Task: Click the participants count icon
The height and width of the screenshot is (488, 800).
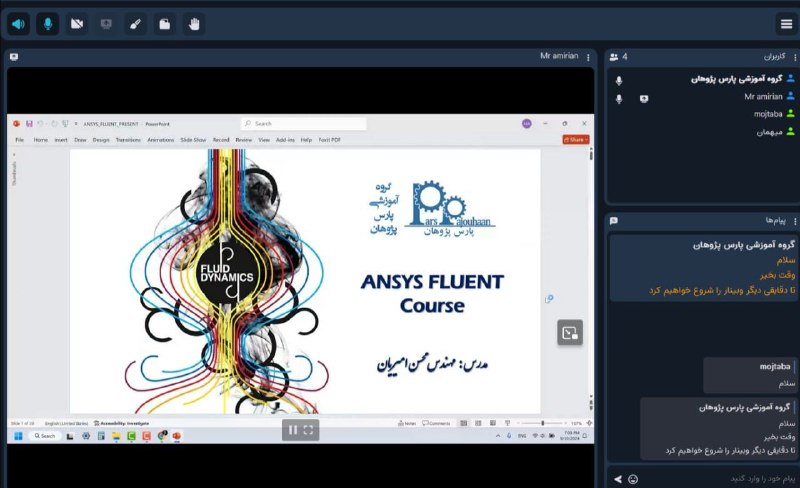Action: [x=614, y=57]
